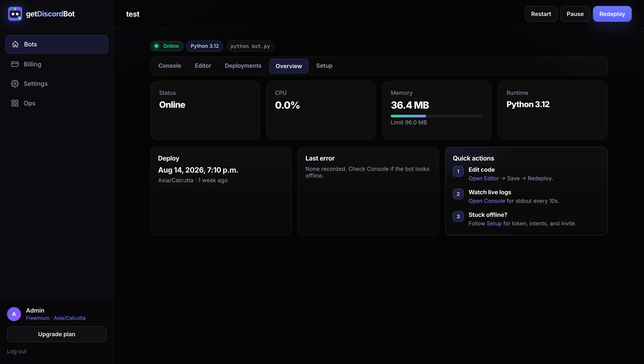Click the Settings gear icon

15,84
